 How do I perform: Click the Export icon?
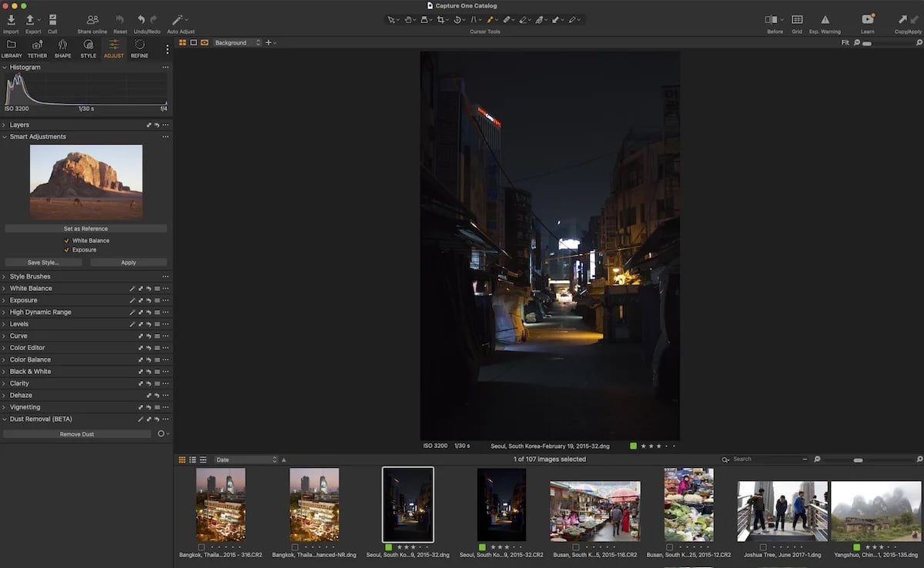point(32,19)
